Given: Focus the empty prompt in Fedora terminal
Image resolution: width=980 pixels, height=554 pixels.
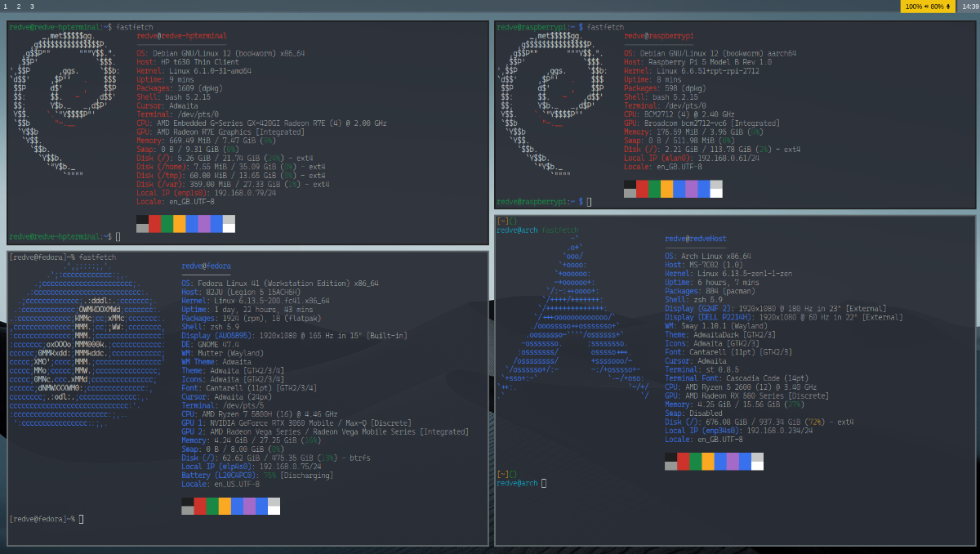Looking at the screenshot, I should pos(81,519).
